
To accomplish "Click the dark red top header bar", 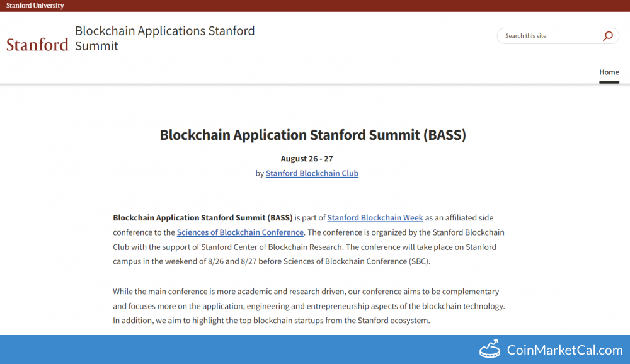I will tap(315, 6).
